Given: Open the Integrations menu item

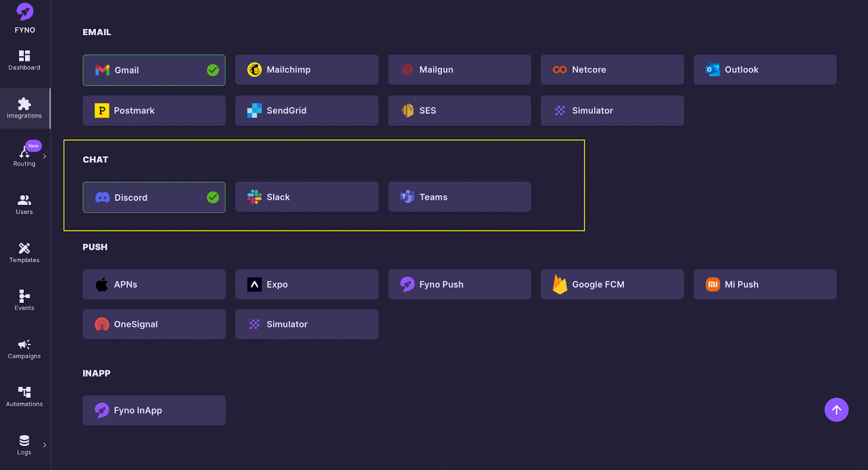Looking at the screenshot, I should 24,108.
